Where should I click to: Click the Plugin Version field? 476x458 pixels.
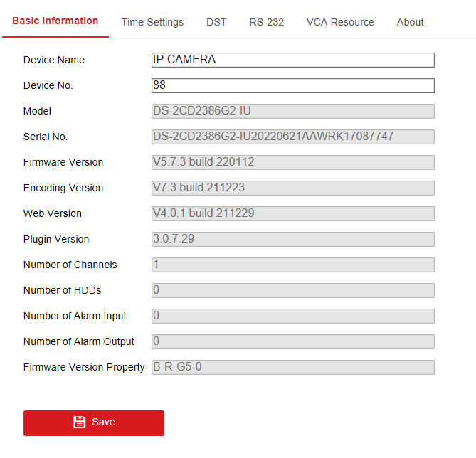292,240
